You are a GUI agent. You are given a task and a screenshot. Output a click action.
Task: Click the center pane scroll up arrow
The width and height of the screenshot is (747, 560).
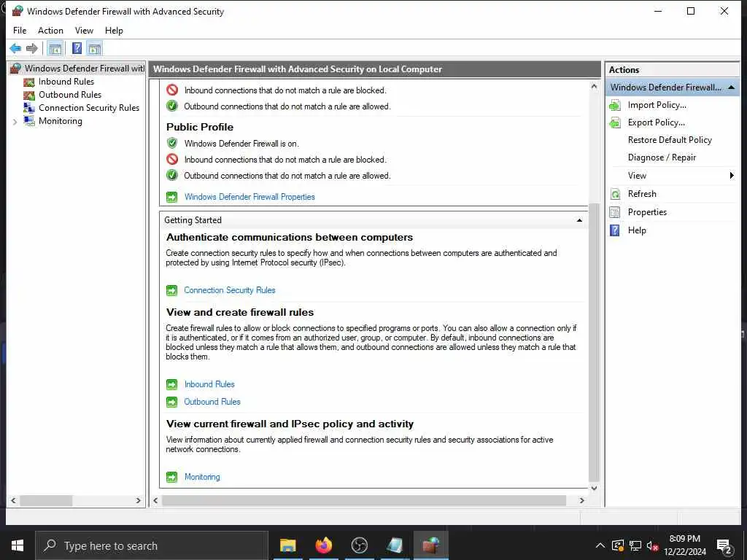[x=594, y=87]
